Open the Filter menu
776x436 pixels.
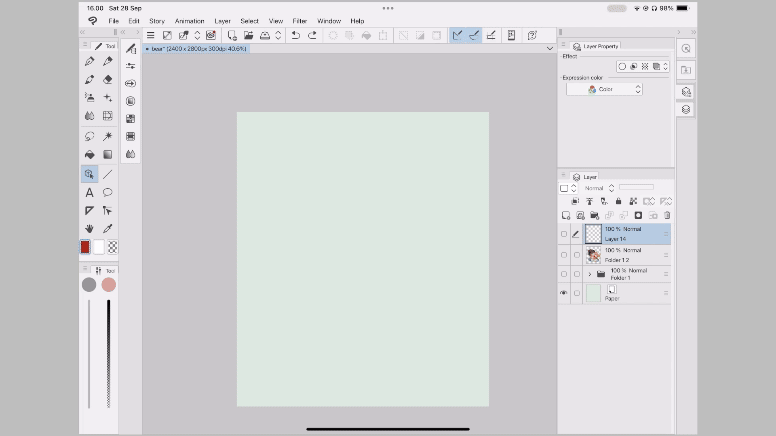click(299, 20)
